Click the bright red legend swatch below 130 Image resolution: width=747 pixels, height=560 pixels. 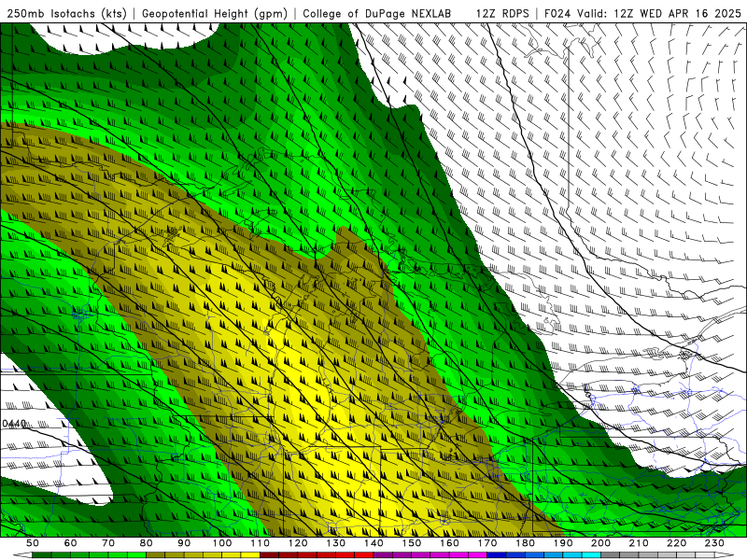point(345,555)
